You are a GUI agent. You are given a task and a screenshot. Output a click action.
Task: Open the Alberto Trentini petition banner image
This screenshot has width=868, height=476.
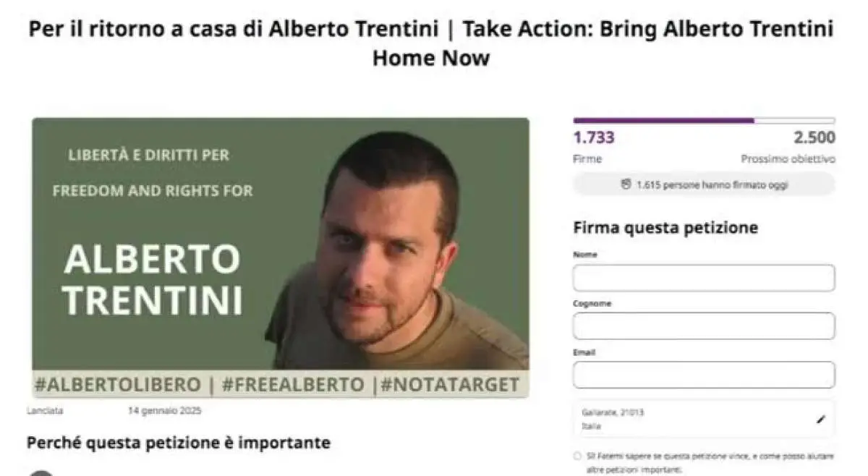(281, 258)
